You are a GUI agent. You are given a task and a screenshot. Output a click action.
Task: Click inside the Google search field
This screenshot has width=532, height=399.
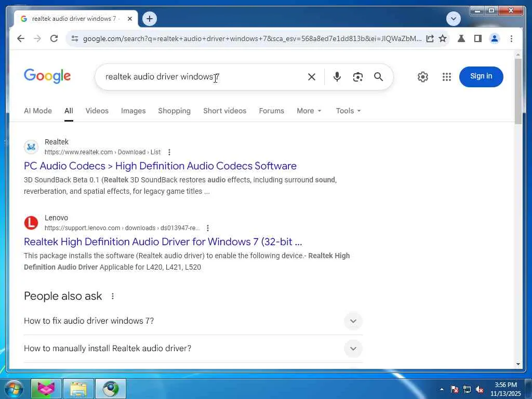coord(204,77)
